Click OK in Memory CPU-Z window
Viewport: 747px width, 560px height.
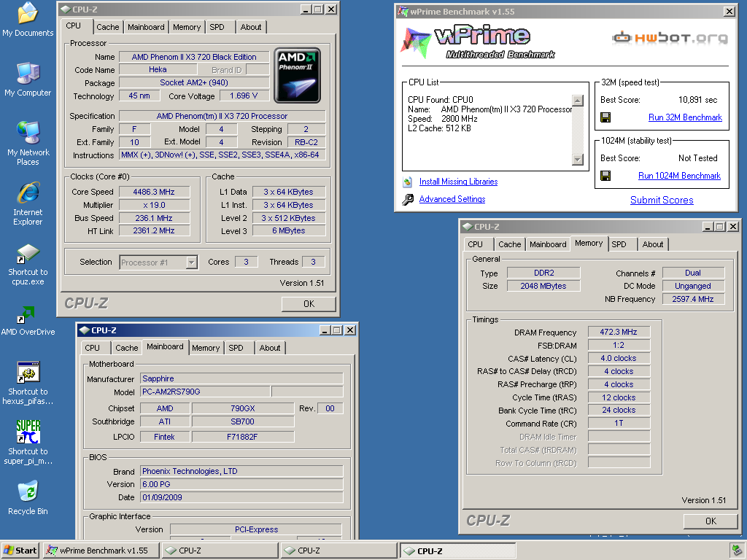coord(711,521)
